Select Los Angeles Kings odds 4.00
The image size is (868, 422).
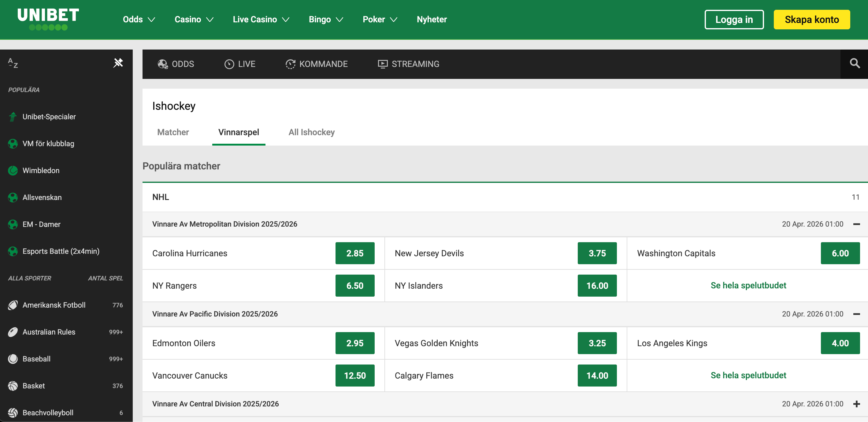click(840, 343)
